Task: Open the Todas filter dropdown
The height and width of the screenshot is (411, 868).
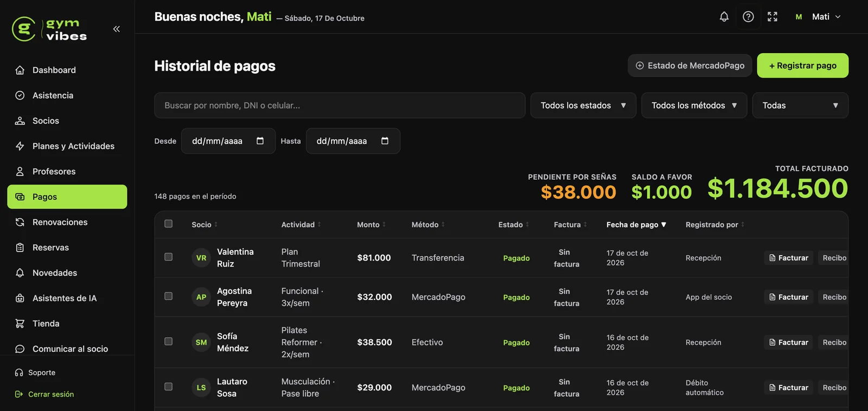Action: (x=800, y=105)
